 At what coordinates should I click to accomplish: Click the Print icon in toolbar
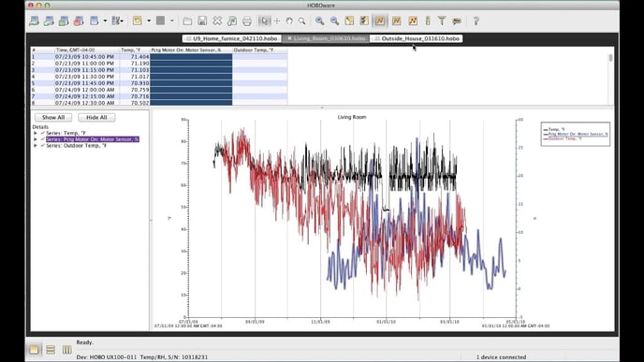click(x=247, y=21)
